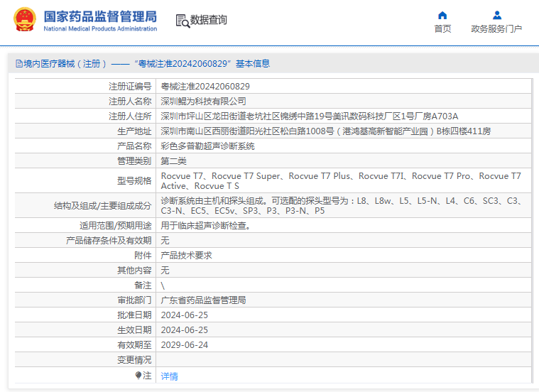Click the 型号规格 row label
The width and height of the screenshot is (539, 392).
(x=134, y=181)
